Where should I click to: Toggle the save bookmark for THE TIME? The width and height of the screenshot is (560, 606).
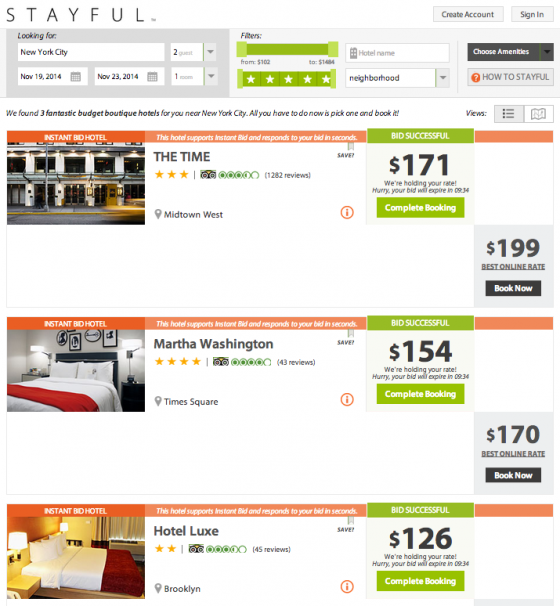[x=351, y=146]
